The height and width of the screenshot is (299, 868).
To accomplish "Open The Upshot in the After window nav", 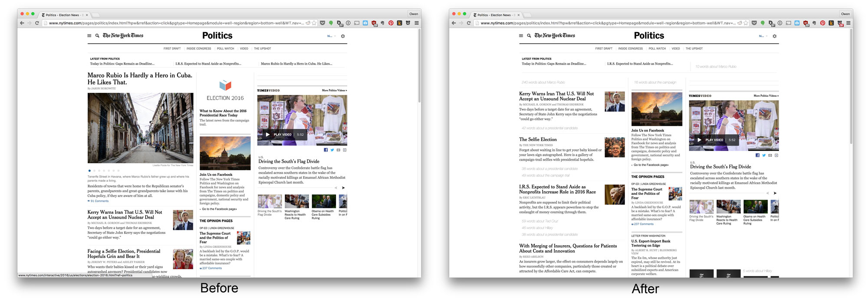I will pyautogui.click(x=694, y=49).
